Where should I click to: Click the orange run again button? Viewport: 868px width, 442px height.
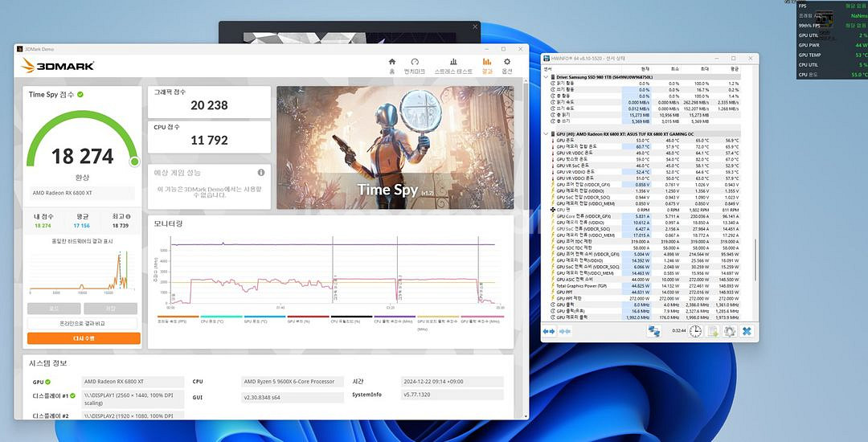pyautogui.click(x=84, y=338)
